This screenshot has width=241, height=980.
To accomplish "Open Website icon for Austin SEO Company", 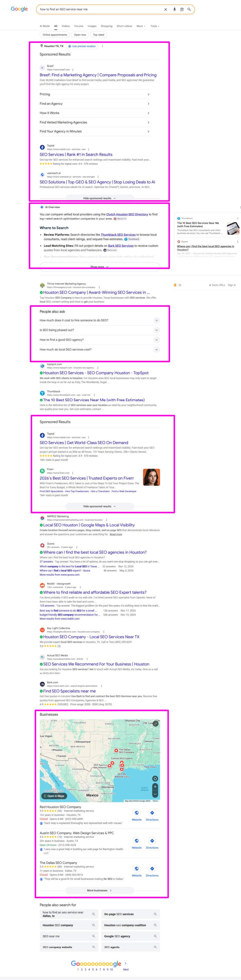I will (x=137, y=840).
